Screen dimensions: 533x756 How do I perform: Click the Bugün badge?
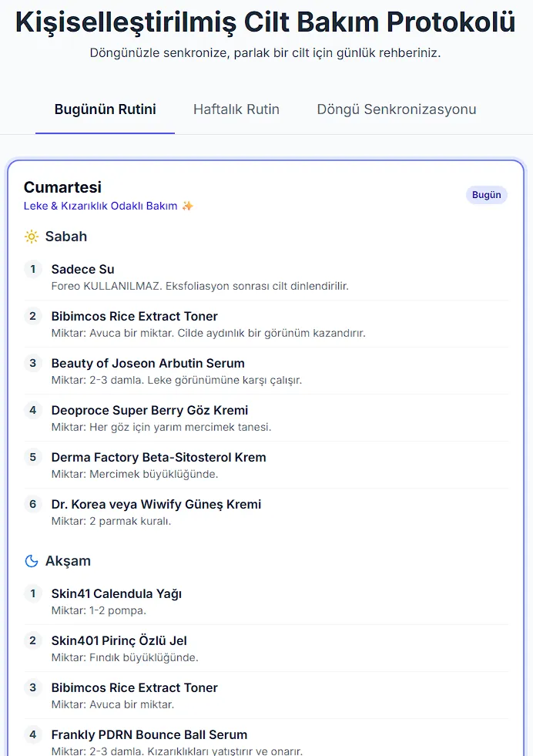[x=487, y=195]
